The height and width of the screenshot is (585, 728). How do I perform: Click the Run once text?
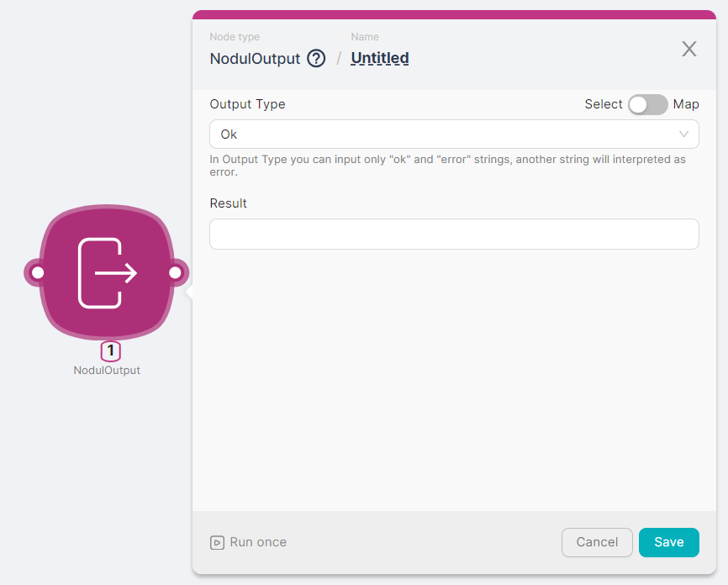coord(258,543)
